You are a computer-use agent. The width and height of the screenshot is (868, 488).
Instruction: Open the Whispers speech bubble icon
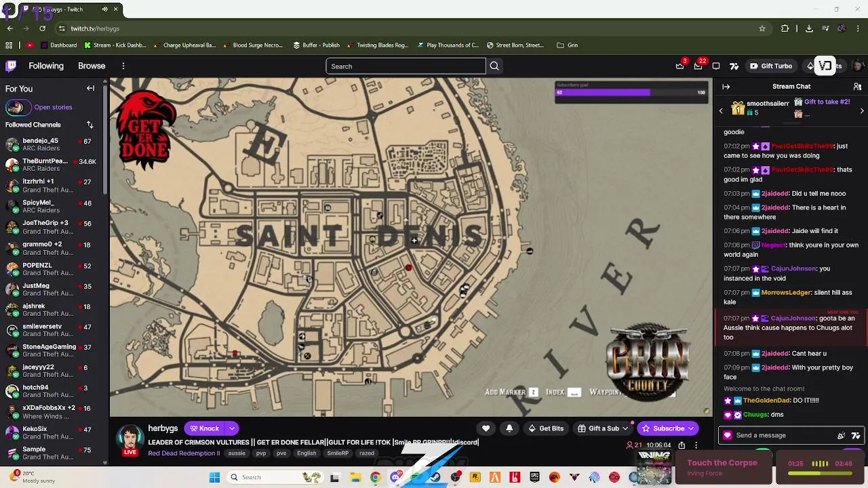[x=716, y=66]
